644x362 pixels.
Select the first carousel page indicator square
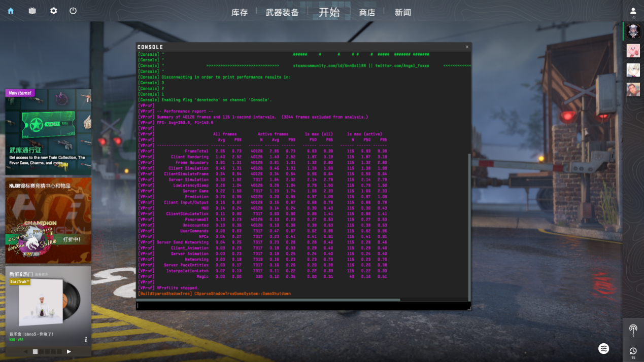[x=35, y=351]
